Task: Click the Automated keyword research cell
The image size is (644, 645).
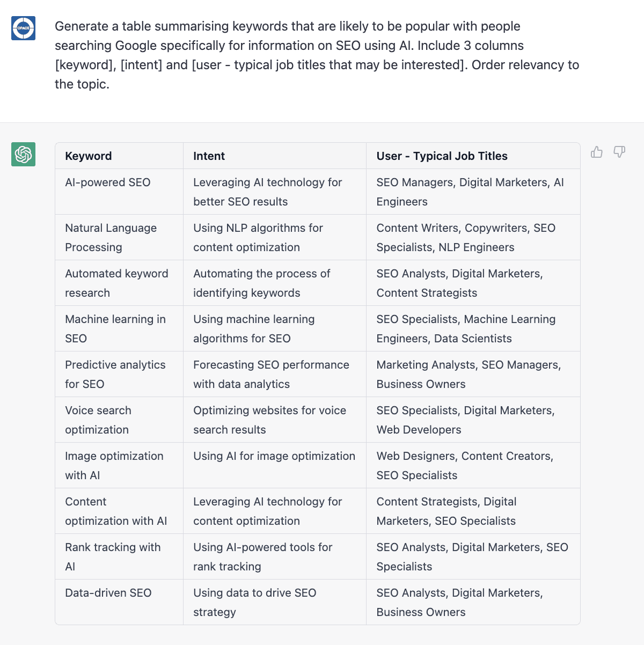Action: (x=116, y=283)
